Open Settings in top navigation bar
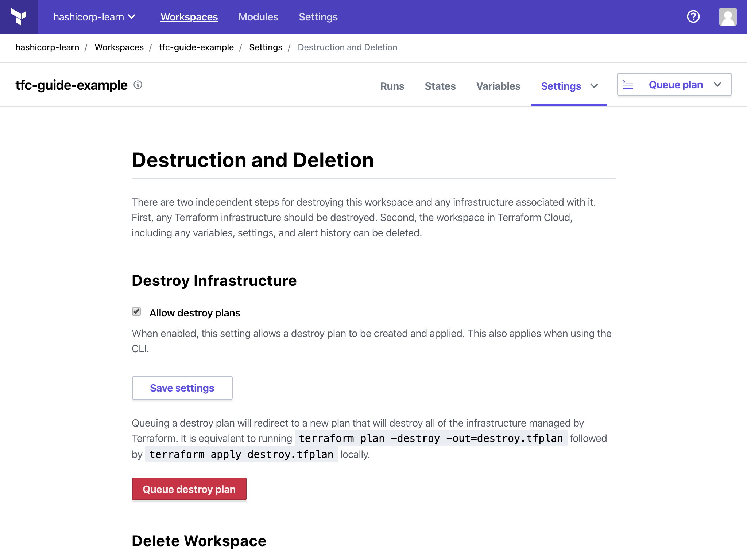Viewport: 747px width, 560px height. click(x=318, y=17)
